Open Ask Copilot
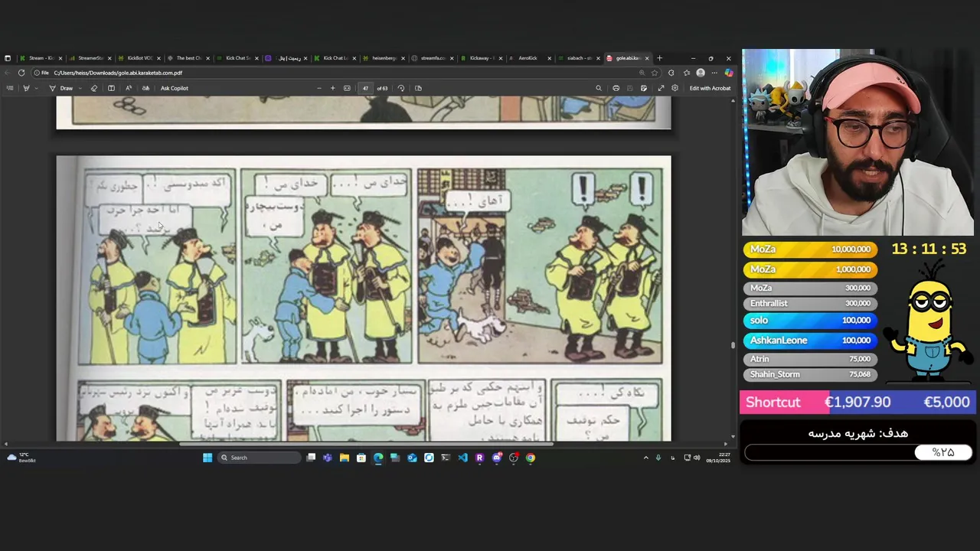 (174, 88)
